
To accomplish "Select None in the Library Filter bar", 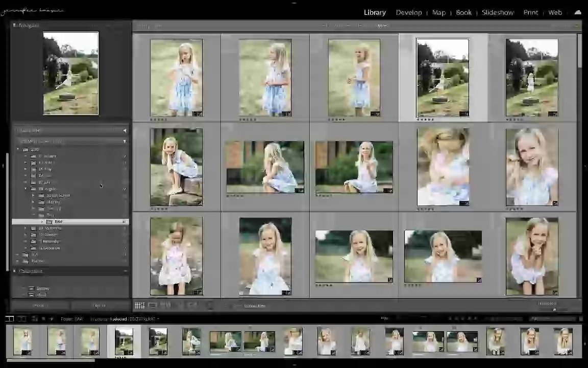I will pos(383,26).
